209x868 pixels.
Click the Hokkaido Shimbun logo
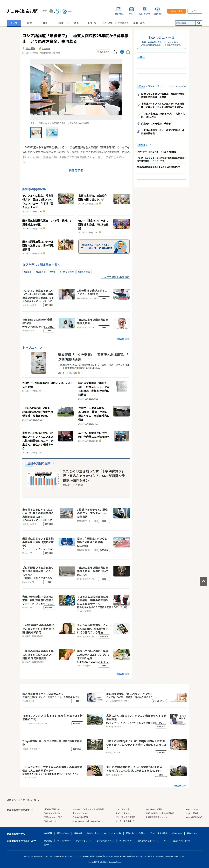click(x=22, y=11)
